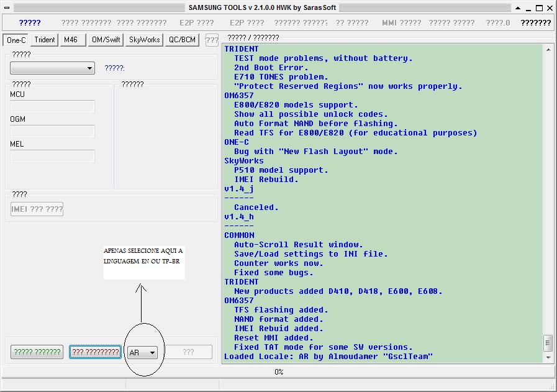The height and width of the screenshot is (392, 557).
Task: Click log line "NAND format added."
Action: coord(278,319)
